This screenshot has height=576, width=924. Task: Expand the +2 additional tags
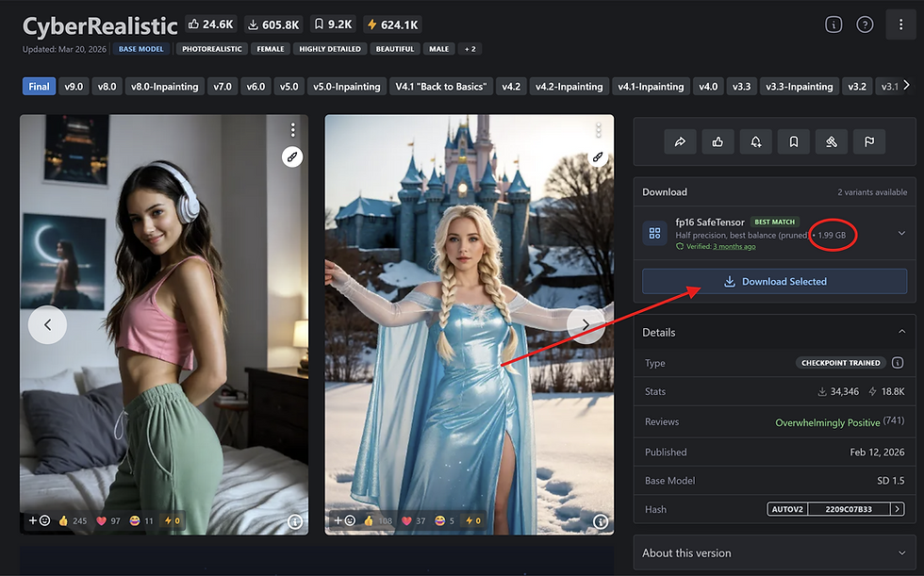point(470,49)
